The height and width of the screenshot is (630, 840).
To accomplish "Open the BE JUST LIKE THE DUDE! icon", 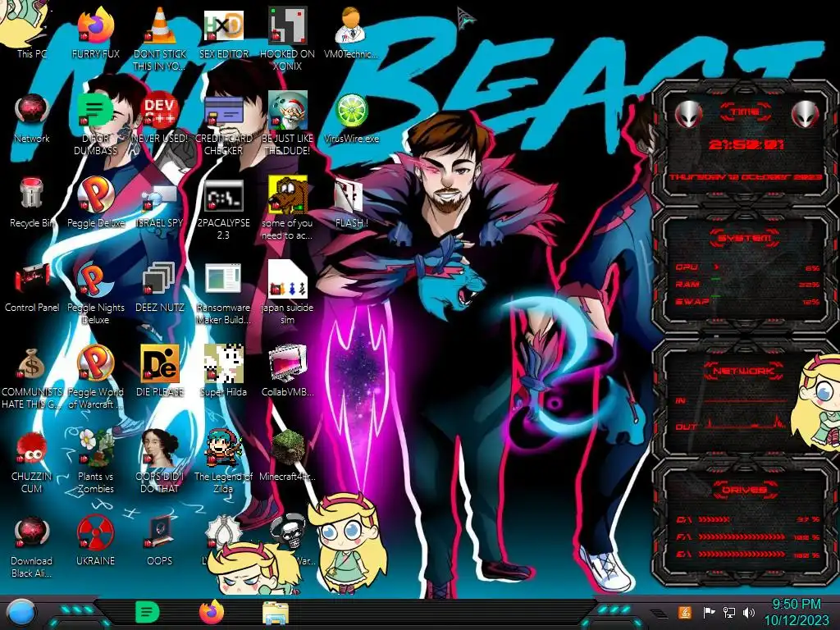I will 287,111.
